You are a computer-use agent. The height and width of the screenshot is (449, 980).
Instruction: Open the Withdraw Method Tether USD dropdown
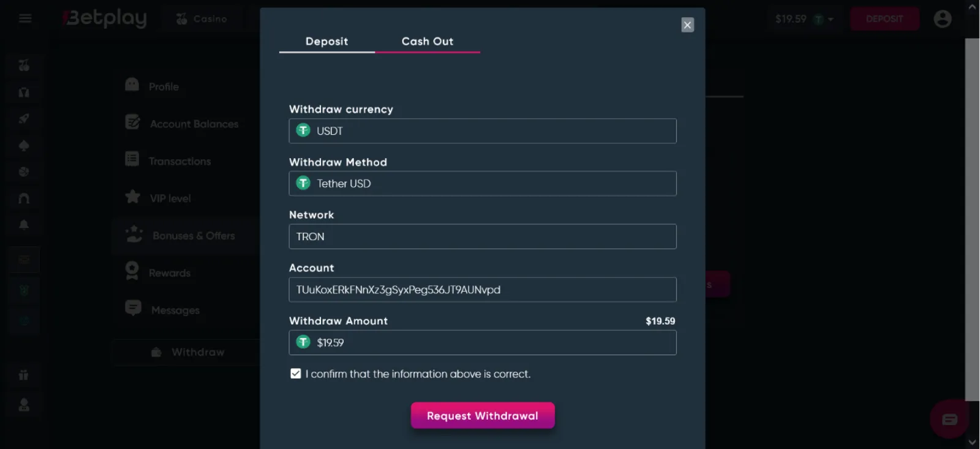[x=483, y=184]
